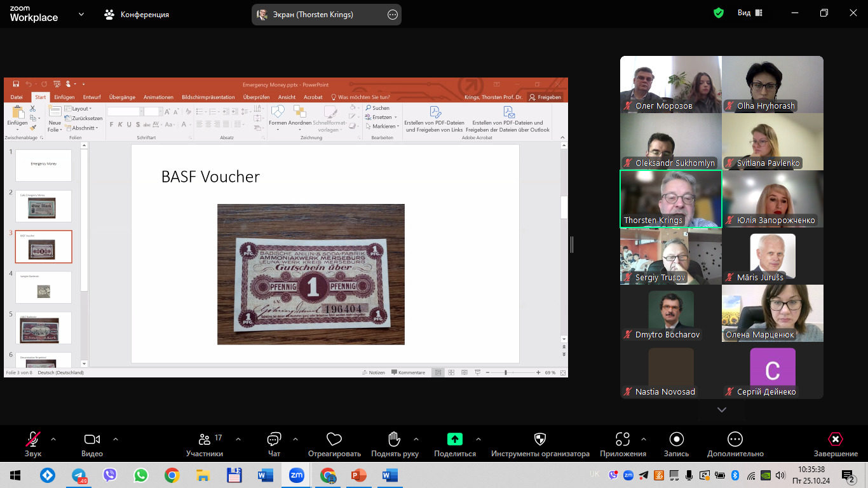Toggle the normal view button in status bar
868x488 pixels.
pyautogui.click(x=438, y=372)
